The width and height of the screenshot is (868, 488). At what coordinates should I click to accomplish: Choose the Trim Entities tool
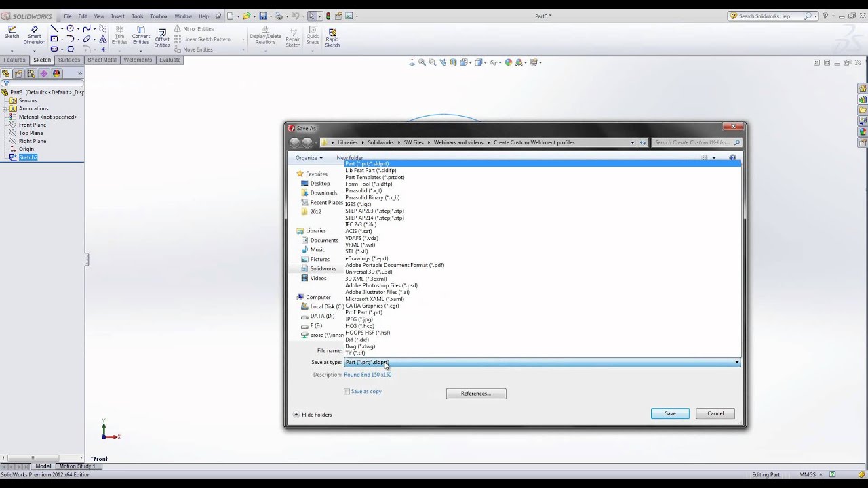pos(119,35)
